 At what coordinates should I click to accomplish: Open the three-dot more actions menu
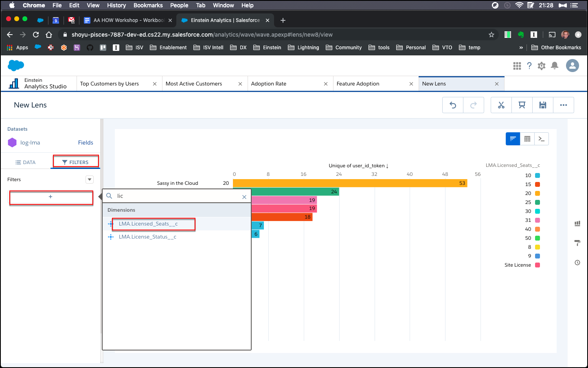(x=564, y=105)
